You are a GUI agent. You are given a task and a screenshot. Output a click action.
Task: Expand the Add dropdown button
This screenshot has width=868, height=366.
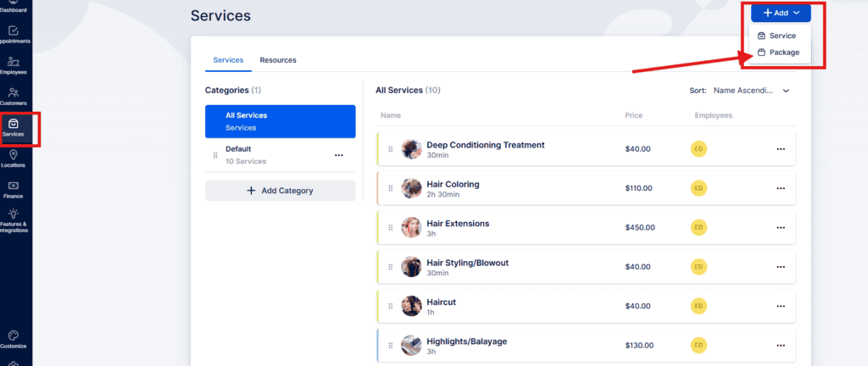click(781, 14)
